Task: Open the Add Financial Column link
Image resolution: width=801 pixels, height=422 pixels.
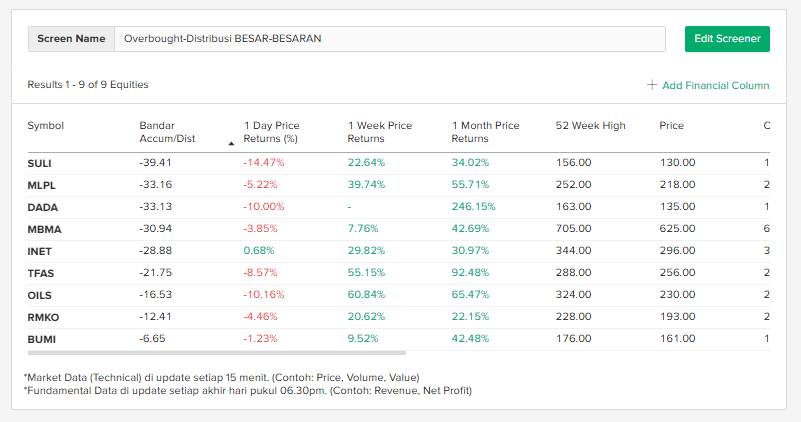Action: point(715,85)
